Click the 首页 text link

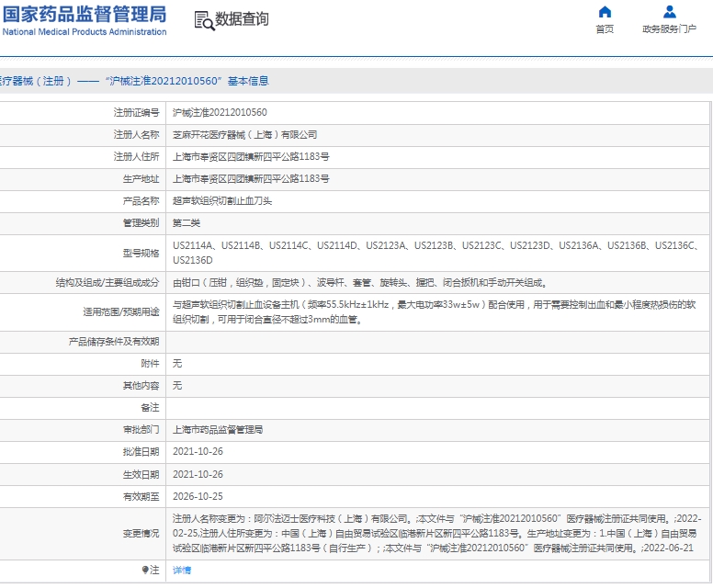click(x=605, y=29)
